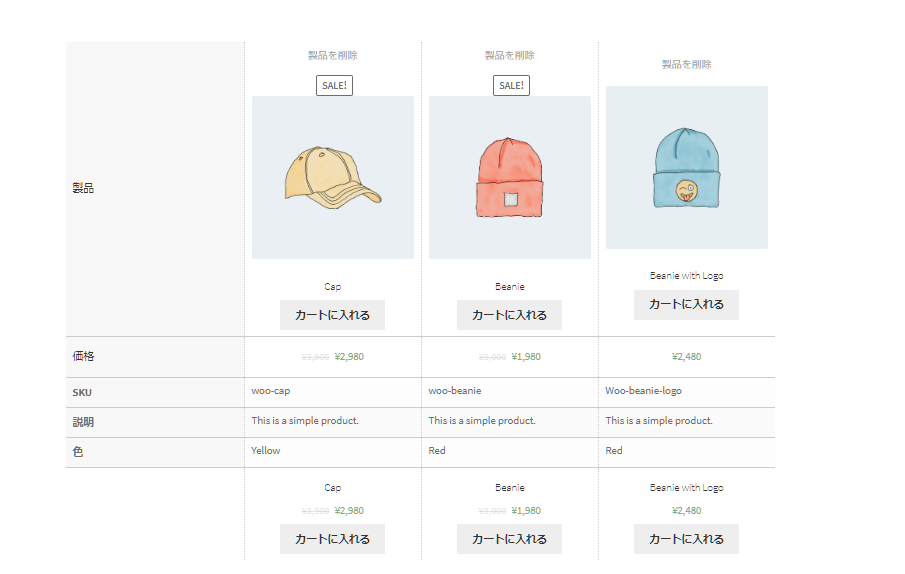The height and width of the screenshot is (574, 905).
Task: Click 製品を削除 link above Cap
Action: pyautogui.click(x=332, y=55)
